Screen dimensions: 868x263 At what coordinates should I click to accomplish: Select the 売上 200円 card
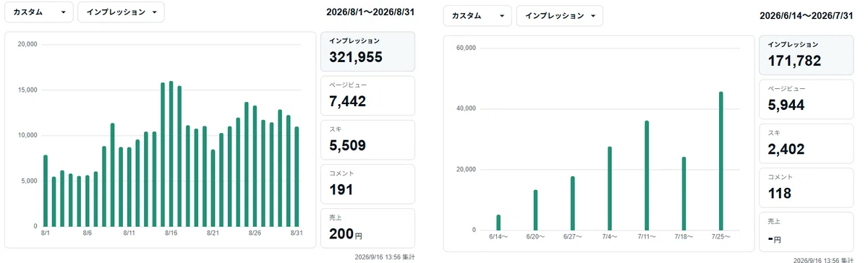(x=367, y=228)
